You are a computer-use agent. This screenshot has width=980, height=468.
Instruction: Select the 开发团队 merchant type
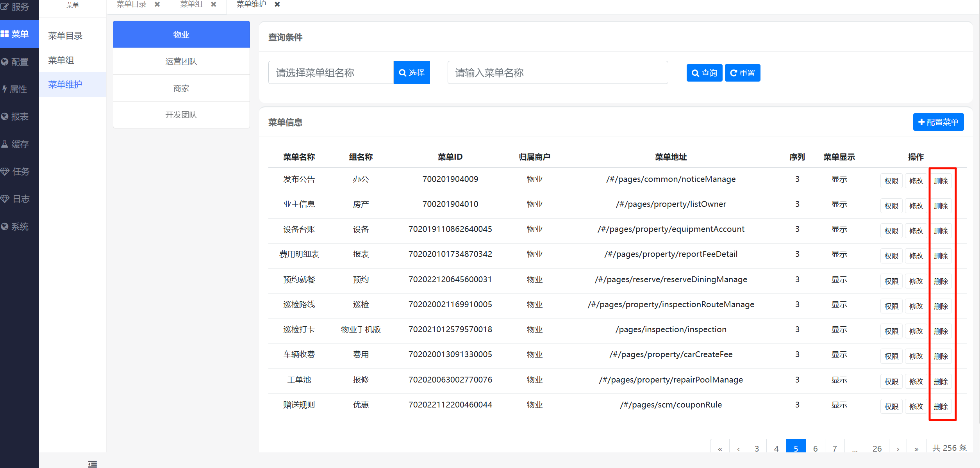[x=181, y=115]
